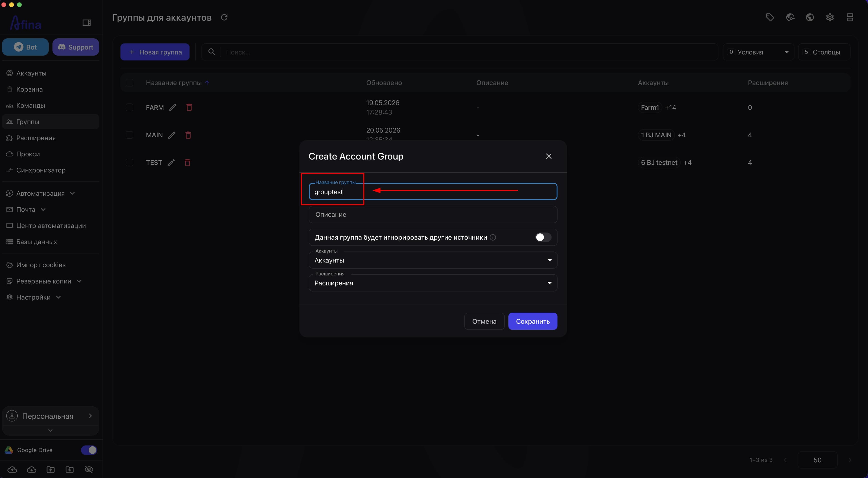Collapse the sidebar panel icon
Viewport: 868px width, 478px height.
click(87, 23)
